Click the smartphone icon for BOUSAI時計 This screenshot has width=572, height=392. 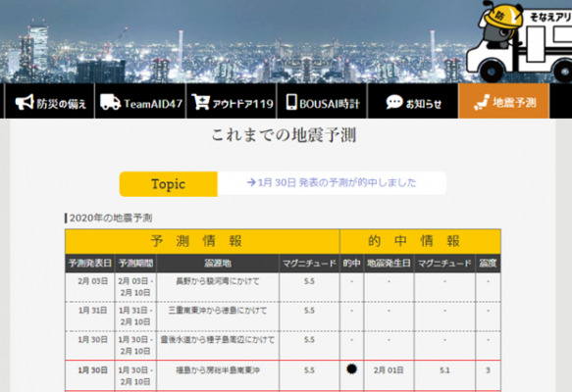coord(291,102)
